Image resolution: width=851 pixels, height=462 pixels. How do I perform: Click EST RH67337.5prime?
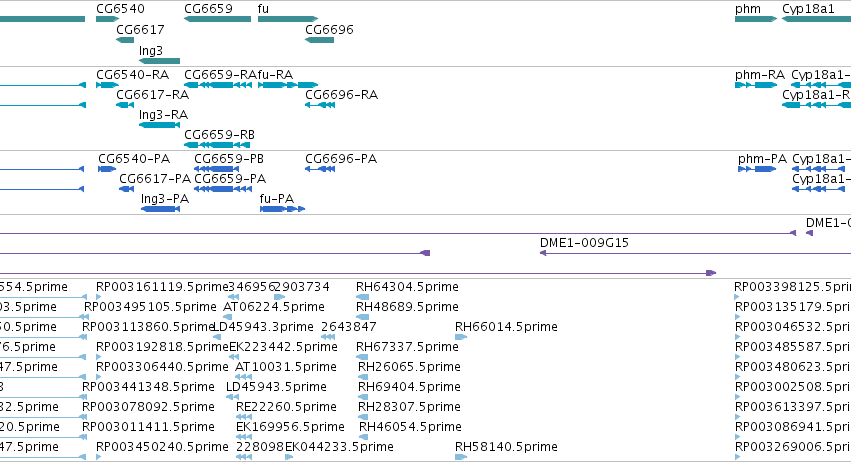[x=407, y=347]
